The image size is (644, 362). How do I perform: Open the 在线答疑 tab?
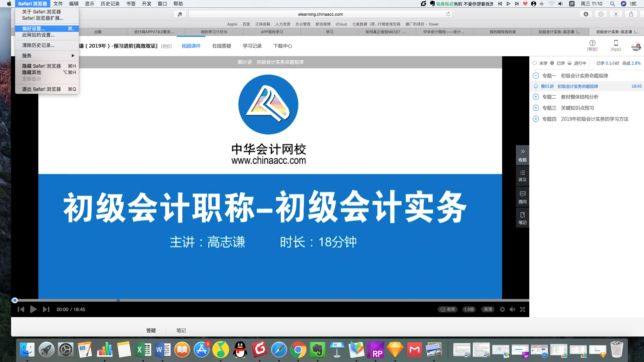tap(221, 46)
